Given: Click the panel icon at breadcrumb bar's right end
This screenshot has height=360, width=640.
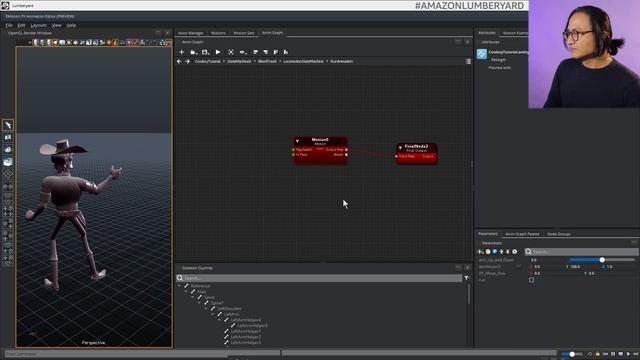Looking at the screenshot, I should 468,61.
